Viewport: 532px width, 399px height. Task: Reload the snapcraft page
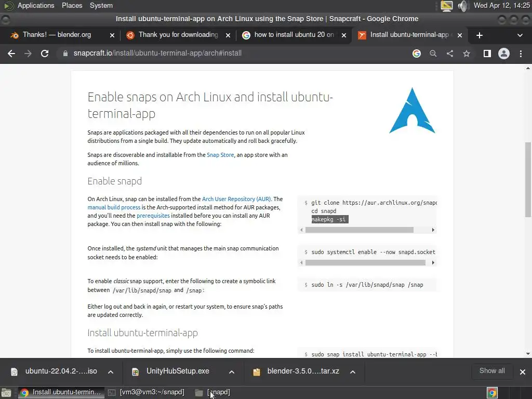(x=45, y=54)
